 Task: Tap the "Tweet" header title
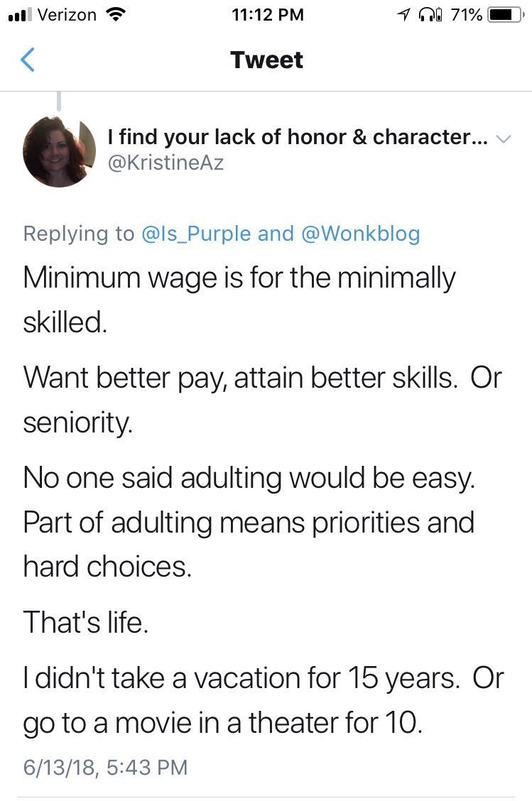click(x=266, y=60)
